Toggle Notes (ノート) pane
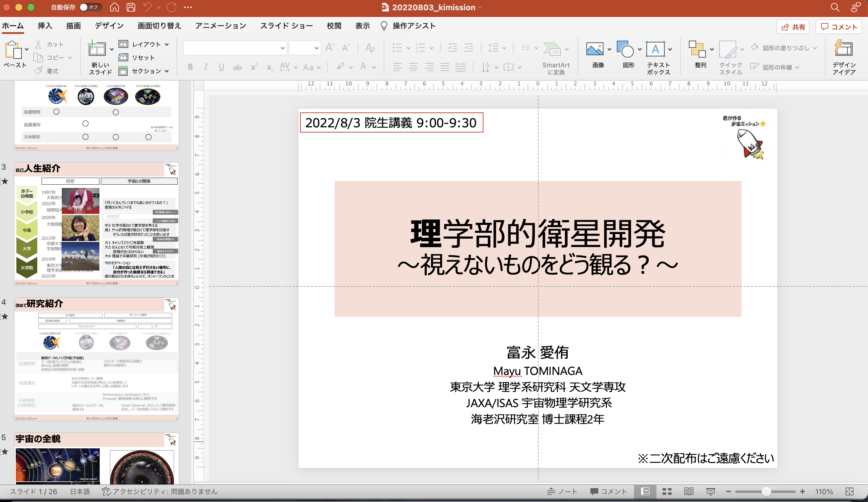 tap(562, 491)
